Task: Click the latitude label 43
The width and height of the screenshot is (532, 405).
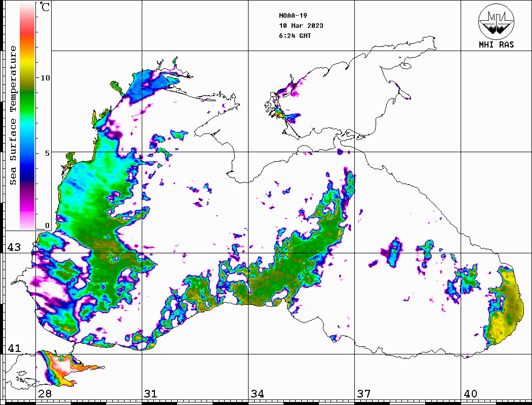Action: click(14, 247)
